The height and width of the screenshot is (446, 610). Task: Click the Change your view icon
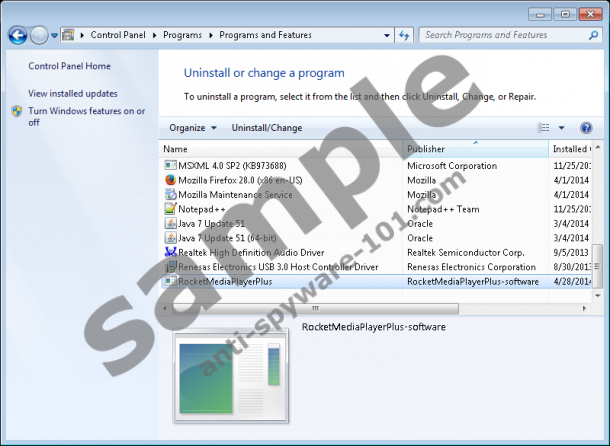(x=545, y=128)
